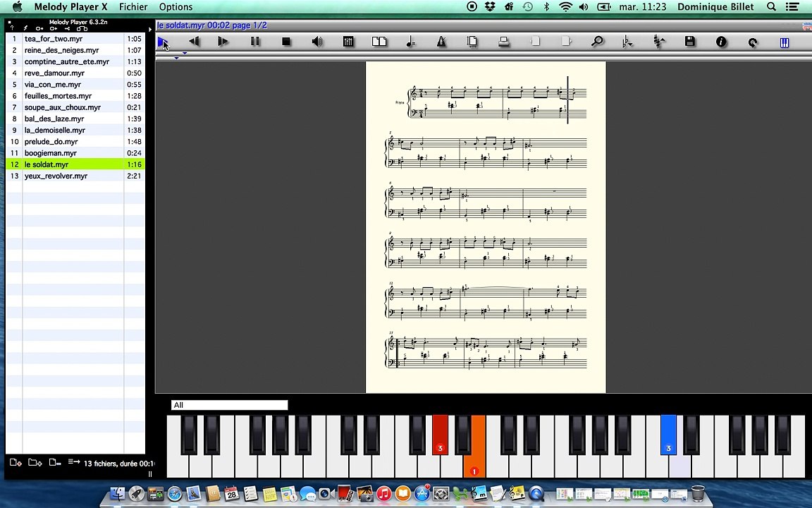Select reine_des_neiges.myr in playlist
Viewport: 812px width, 508px height.
[x=75, y=50]
